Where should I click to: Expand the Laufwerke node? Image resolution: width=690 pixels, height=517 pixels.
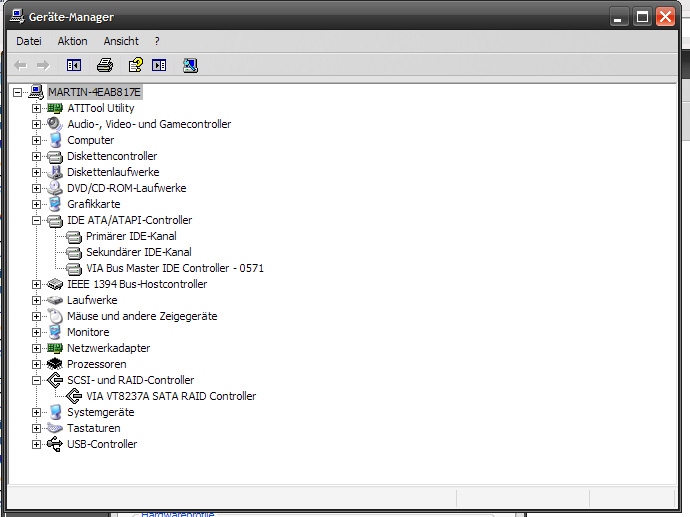(37, 301)
